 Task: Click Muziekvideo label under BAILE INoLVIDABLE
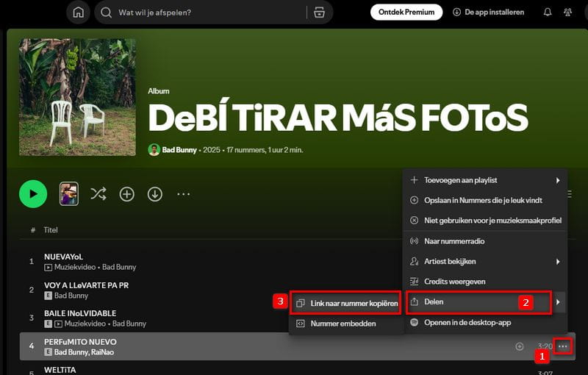tap(85, 324)
